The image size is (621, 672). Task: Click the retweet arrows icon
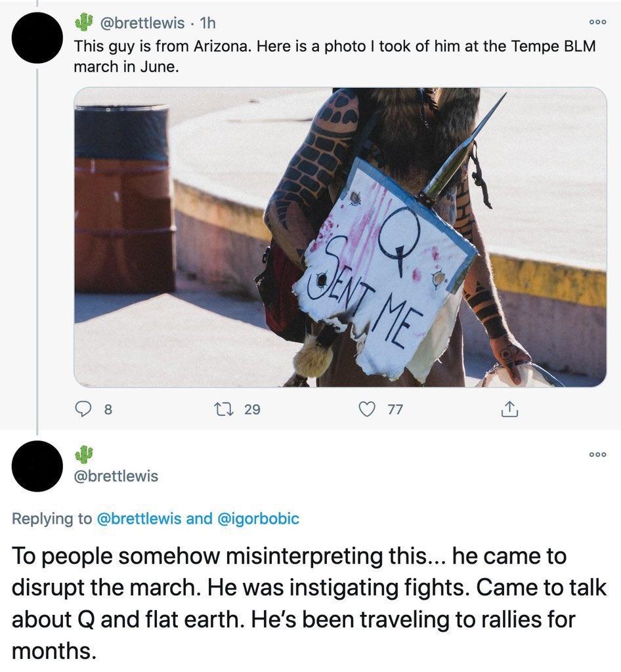224,409
